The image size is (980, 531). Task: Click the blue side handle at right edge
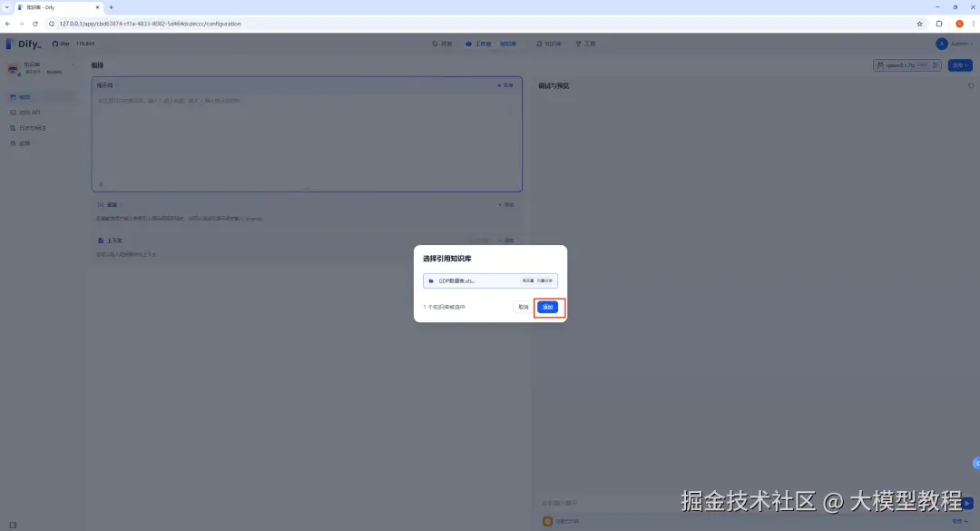point(976,463)
